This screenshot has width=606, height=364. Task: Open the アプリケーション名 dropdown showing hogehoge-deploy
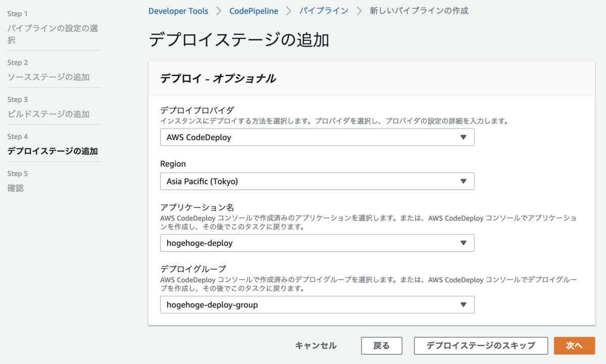point(317,243)
